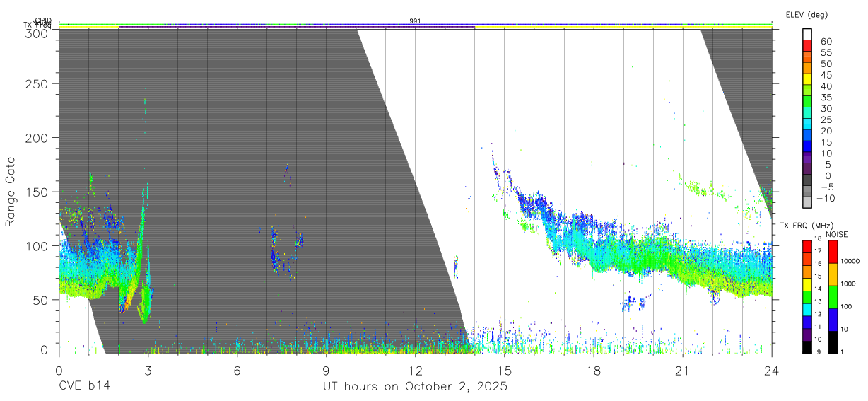The height and width of the screenshot is (401, 868).
Task: Click the black 9–10 MHz swatch in TX FRQ bar
Action: (807, 347)
